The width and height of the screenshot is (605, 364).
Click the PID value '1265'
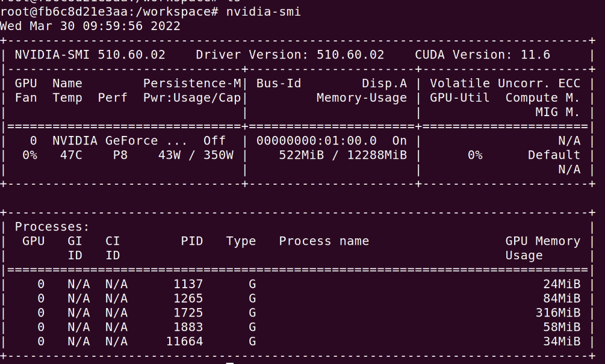click(188, 298)
